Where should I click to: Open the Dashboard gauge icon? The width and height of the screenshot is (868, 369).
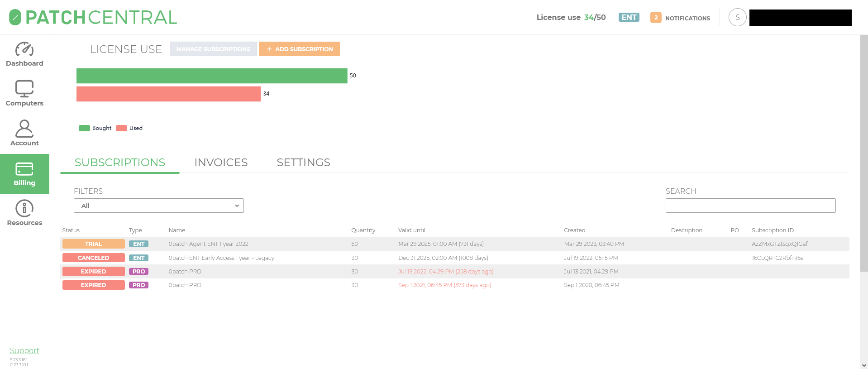(24, 49)
